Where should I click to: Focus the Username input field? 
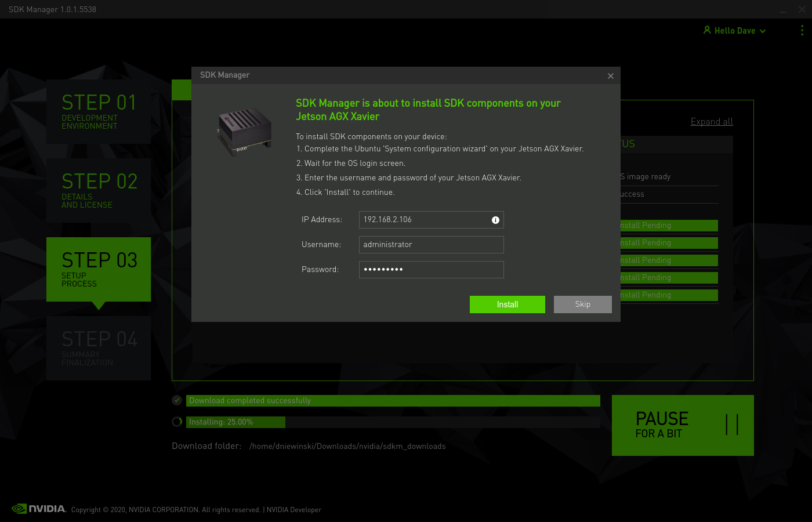pos(432,245)
